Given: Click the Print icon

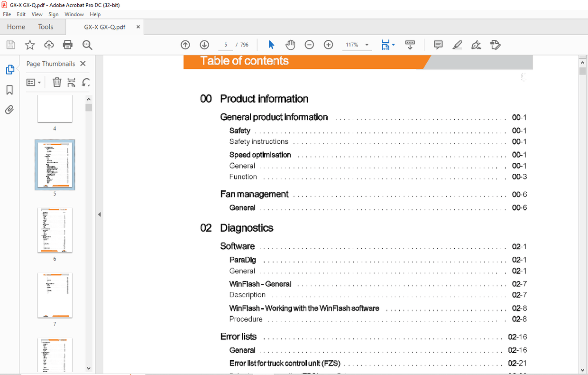Looking at the screenshot, I should [68, 44].
